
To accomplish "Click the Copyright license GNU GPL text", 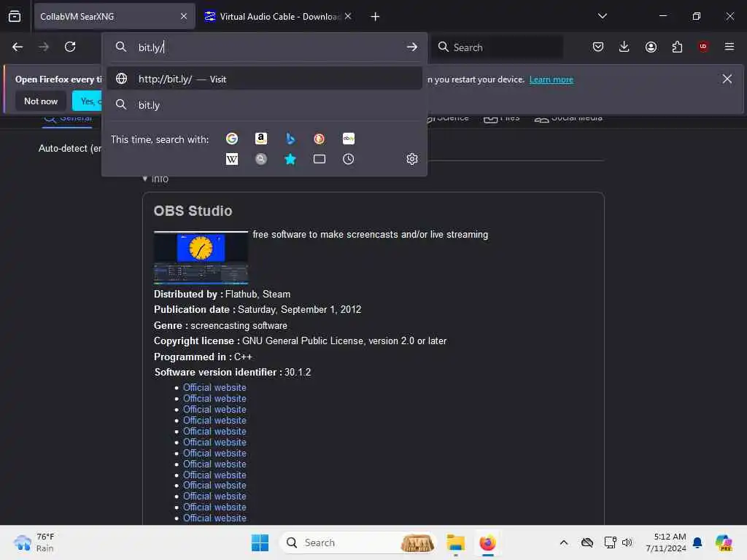I will [x=300, y=341].
